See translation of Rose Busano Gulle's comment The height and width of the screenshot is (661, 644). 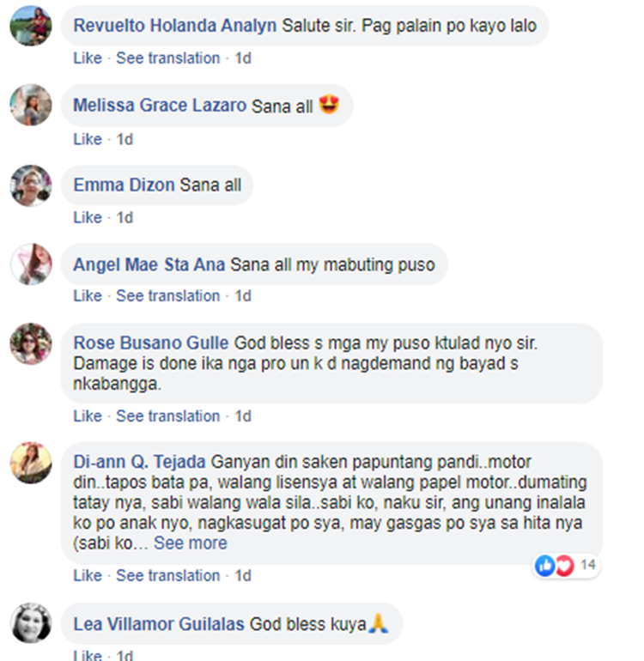pos(167,415)
